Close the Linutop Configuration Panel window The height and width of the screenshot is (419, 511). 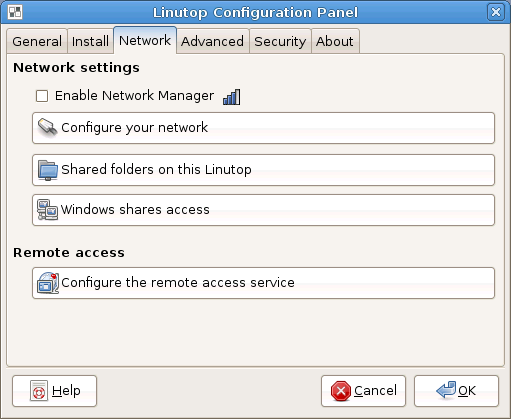496,12
